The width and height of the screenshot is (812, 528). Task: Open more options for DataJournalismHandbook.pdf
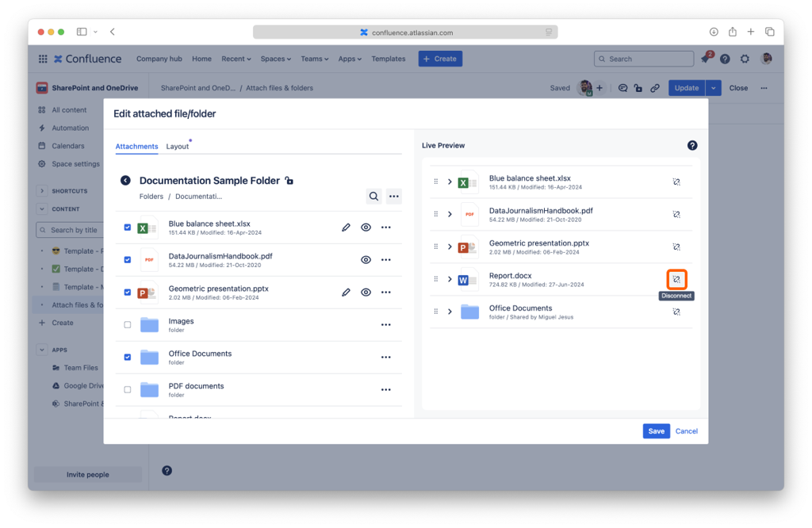386,260
